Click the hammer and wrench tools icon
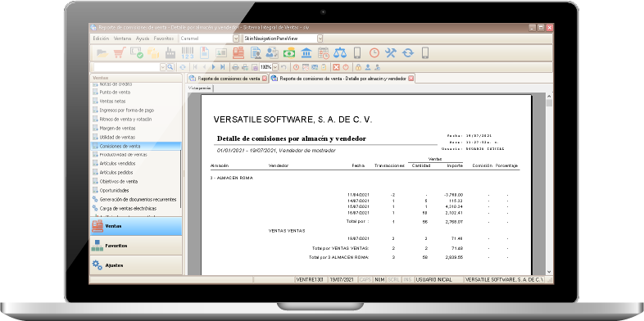The height and width of the screenshot is (321, 644). pos(390,52)
